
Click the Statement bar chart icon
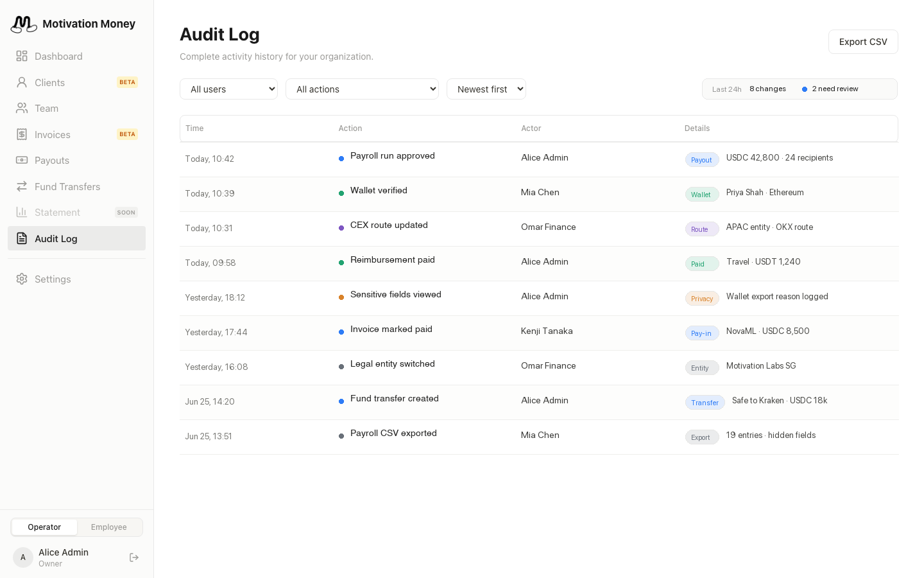pyautogui.click(x=22, y=212)
